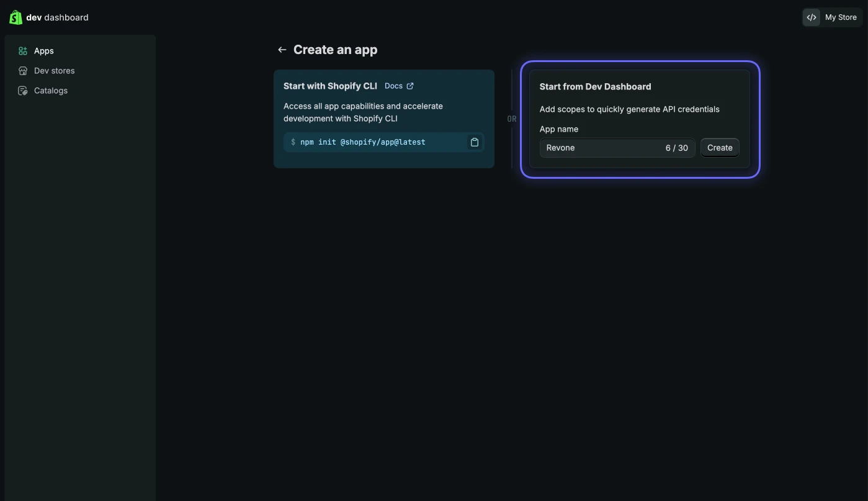Click the App name label

click(559, 129)
